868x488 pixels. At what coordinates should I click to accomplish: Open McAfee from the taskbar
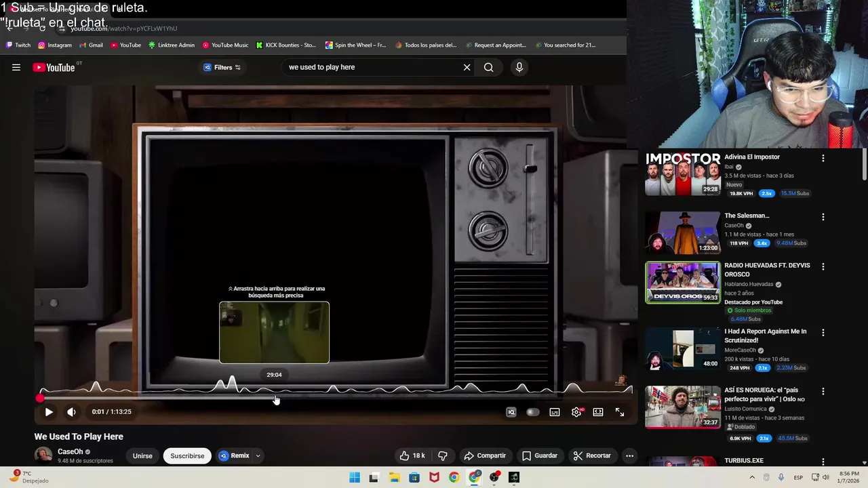[434, 477]
